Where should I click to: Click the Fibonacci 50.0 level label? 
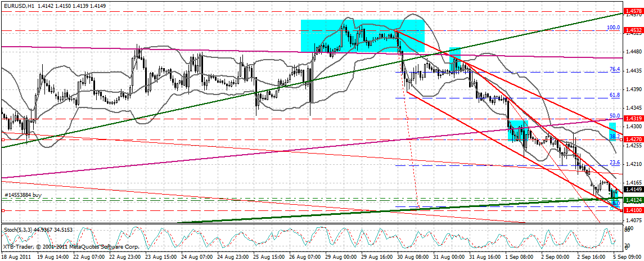tap(614, 116)
